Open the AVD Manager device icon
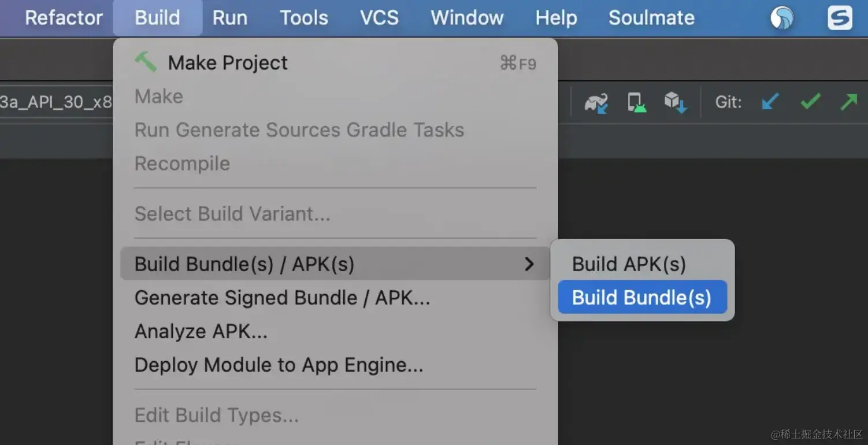Image resolution: width=868 pixels, height=445 pixels. click(636, 102)
